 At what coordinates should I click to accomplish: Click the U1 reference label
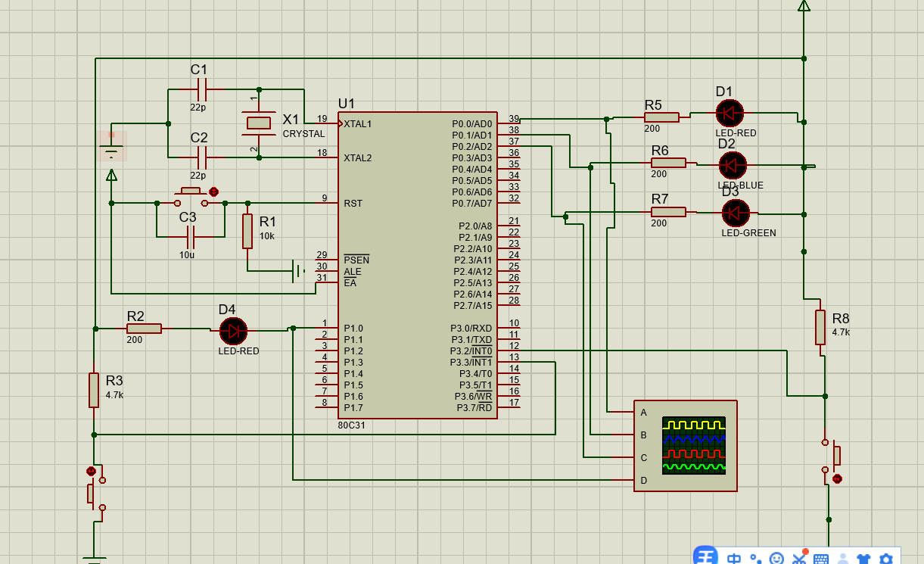point(347,104)
